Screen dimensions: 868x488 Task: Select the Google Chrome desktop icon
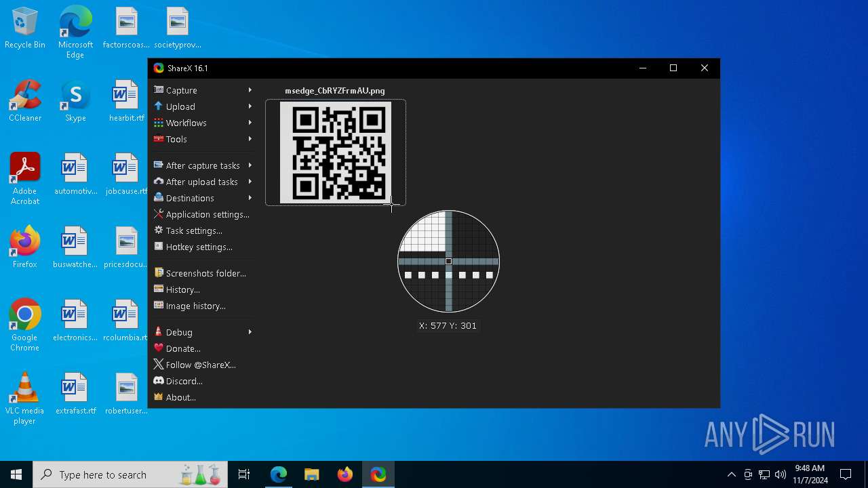25,326
